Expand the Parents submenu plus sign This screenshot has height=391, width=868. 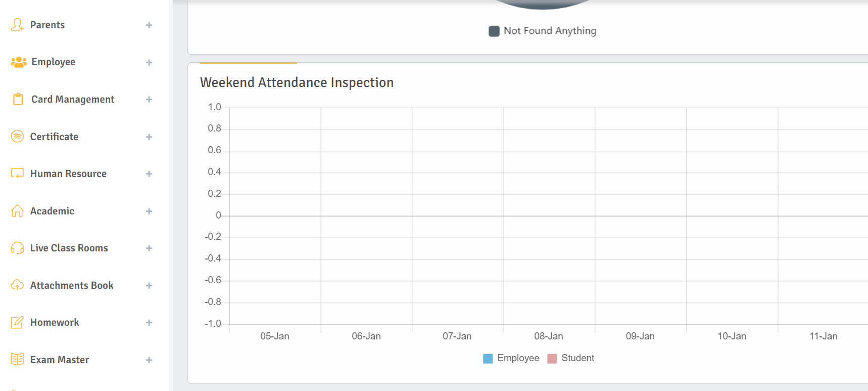[x=149, y=25]
